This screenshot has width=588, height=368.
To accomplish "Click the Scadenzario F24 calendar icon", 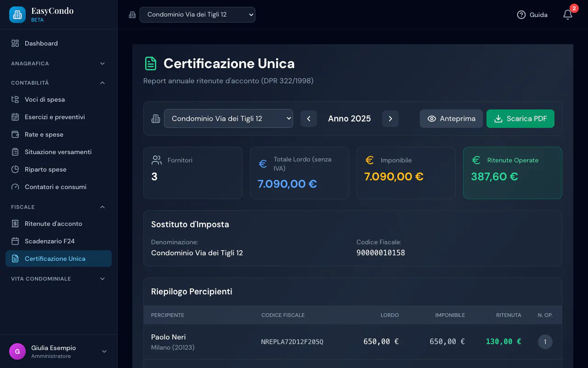I will click(x=15, y=241).
